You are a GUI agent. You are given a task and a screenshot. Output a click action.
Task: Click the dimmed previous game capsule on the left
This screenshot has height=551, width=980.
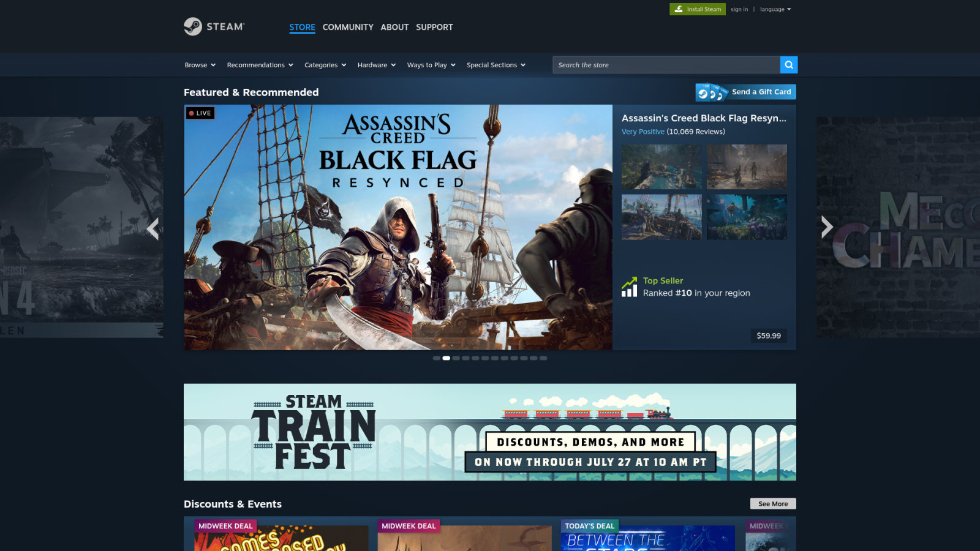tap(81, 227)
